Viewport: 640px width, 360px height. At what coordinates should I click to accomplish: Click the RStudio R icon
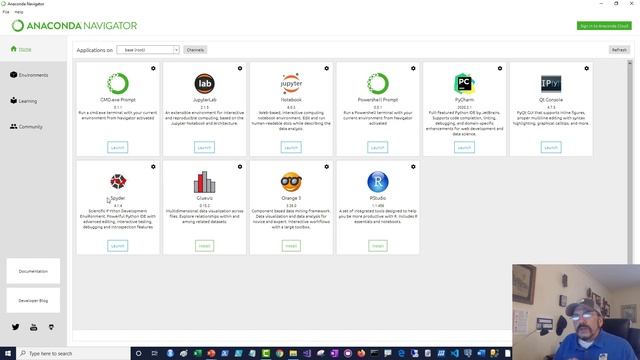pos(378,182)
